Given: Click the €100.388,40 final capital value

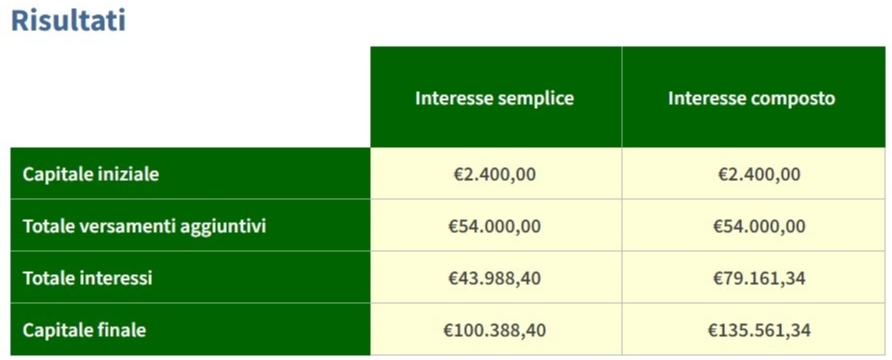Looking at the screenshot, I should click(x=494, y=330).
